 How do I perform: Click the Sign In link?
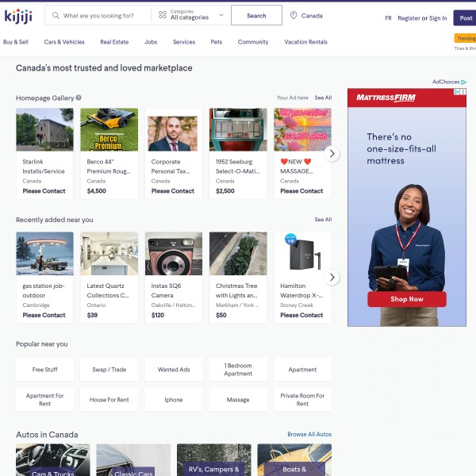[x=438, y=18]
